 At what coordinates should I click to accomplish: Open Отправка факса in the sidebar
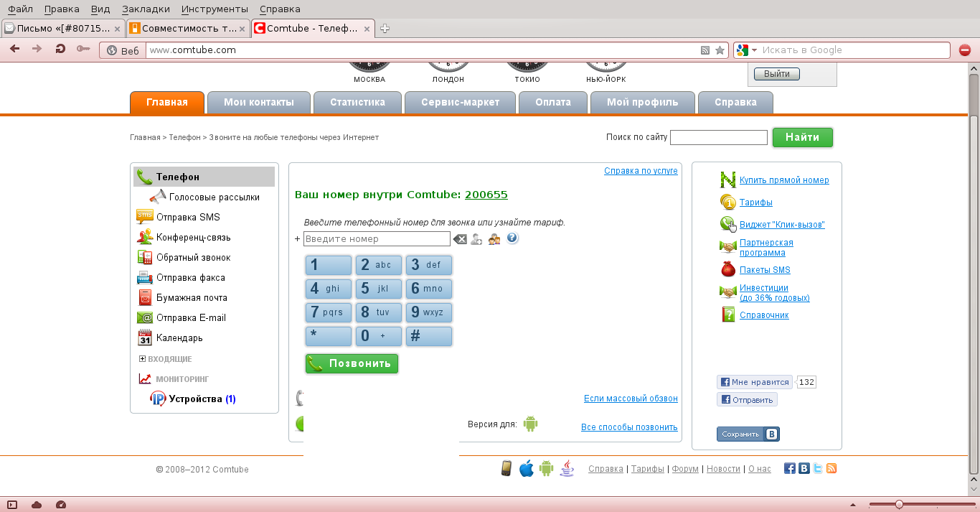pyautogui.click(x=191, y=277)
